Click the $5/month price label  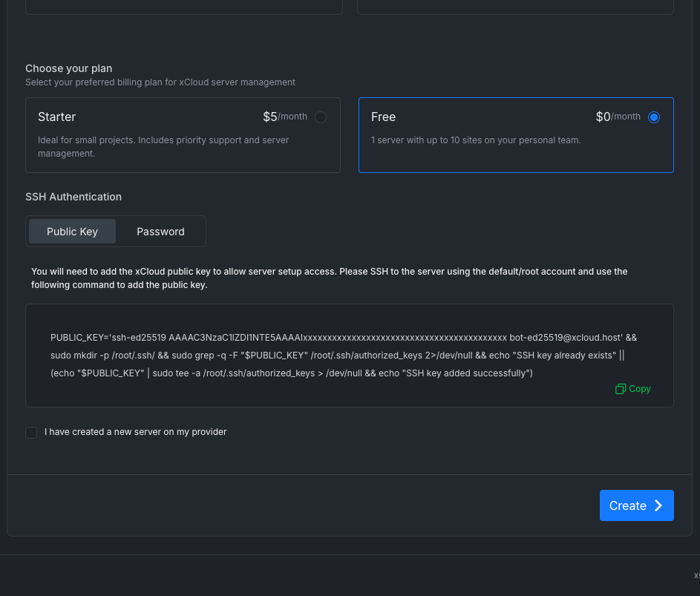click(x=285, y=117)
